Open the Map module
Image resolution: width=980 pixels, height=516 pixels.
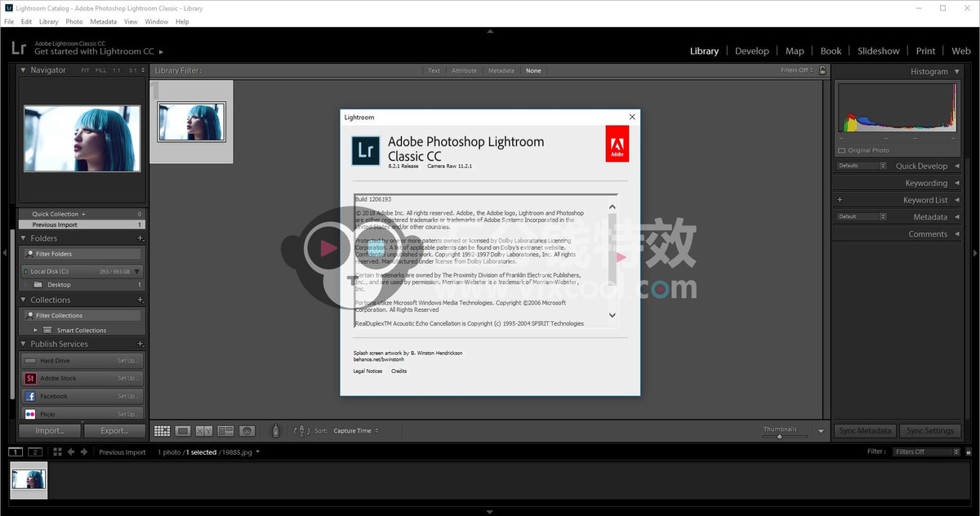795,51
